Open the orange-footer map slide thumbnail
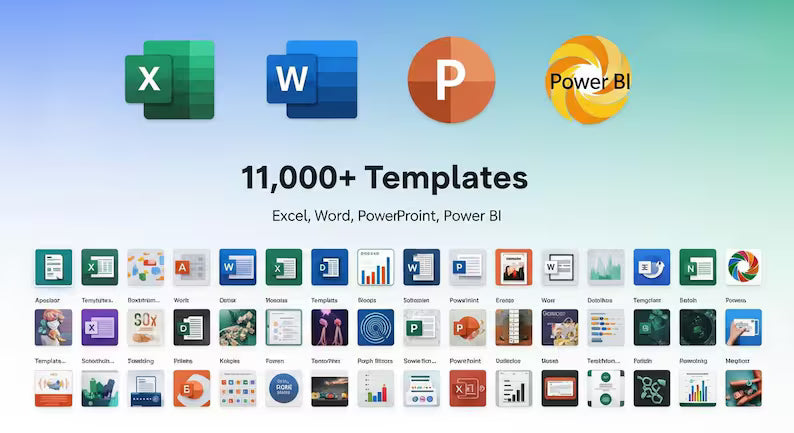Viewport: 794px width, 433px height. coord(54,388)
